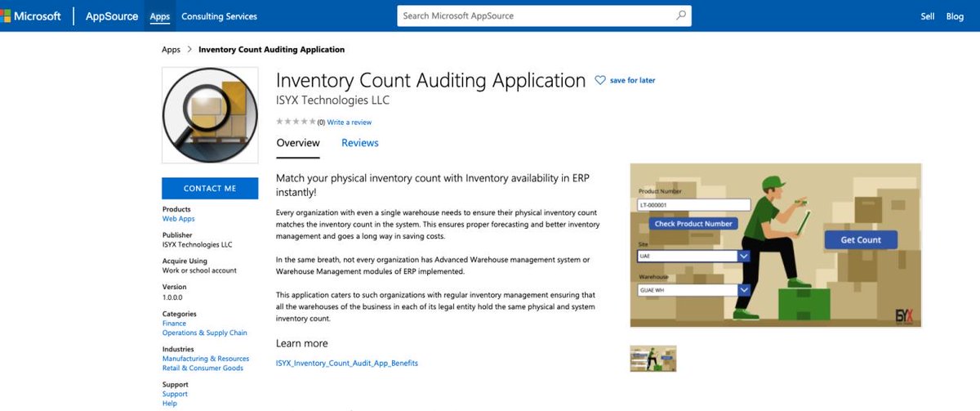Viewport: 980px width, 411px height.
Task: Click publisher name ISYX Technologies LLC heading
Action: coord(333,101)
